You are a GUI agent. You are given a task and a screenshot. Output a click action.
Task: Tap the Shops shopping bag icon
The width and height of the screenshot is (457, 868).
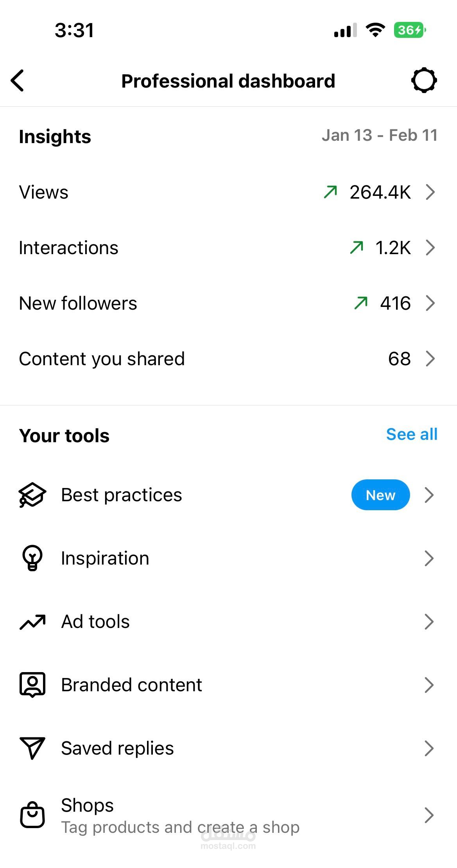[x=32, y=815]
